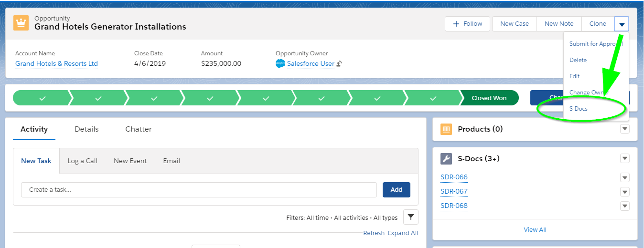Click View All in the S-Docs panel
Viewport: 644px width, 248px height.
[x=535, y=230]
